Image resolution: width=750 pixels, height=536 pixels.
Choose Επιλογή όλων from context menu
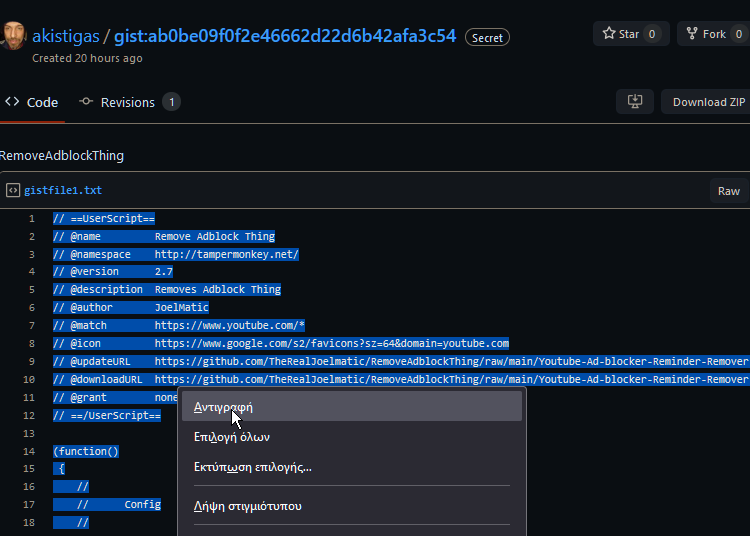pyautogui.click(x=352, y=437)
